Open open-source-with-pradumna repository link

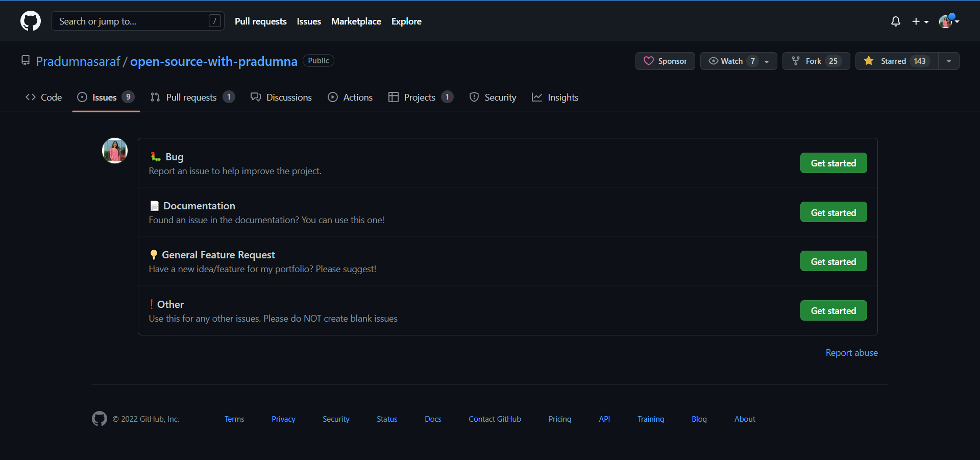(213, 61)
